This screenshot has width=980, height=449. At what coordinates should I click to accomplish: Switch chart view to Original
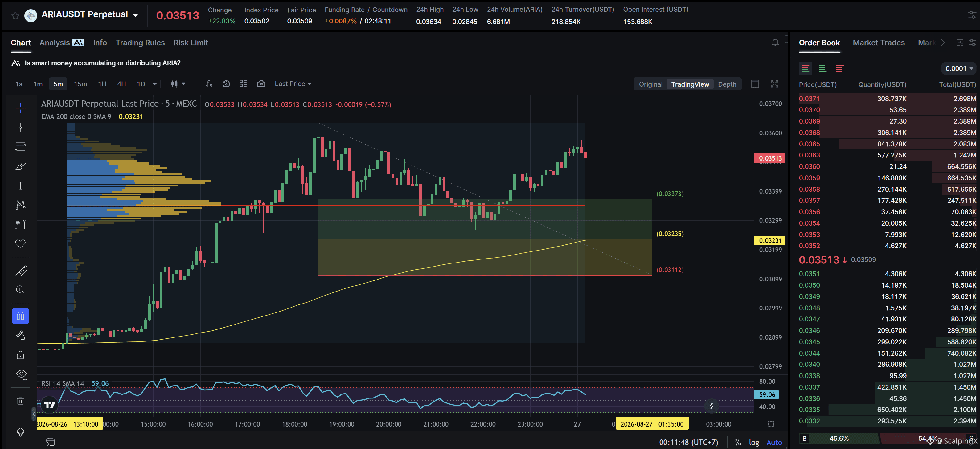(x=650, y=84)
